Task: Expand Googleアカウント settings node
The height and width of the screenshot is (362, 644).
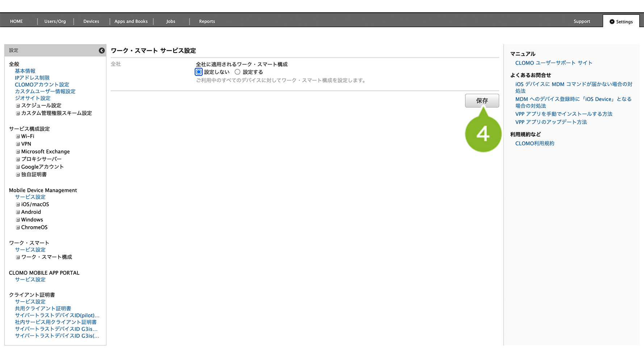Action: [x=18, y=167]
